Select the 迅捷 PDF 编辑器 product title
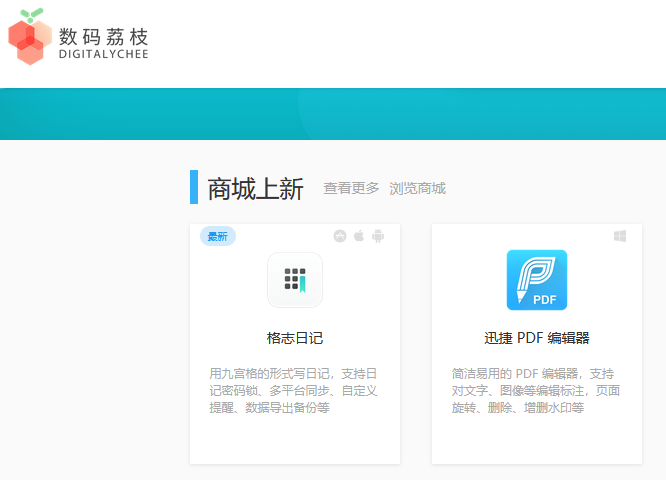The image size is (666, 480). 537,338
